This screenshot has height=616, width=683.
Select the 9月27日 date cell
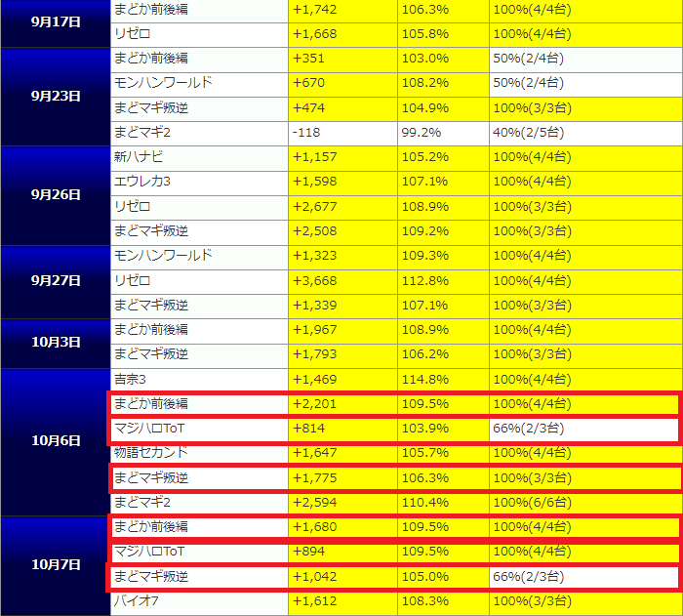pyautogui.click(x=56, y=281)
